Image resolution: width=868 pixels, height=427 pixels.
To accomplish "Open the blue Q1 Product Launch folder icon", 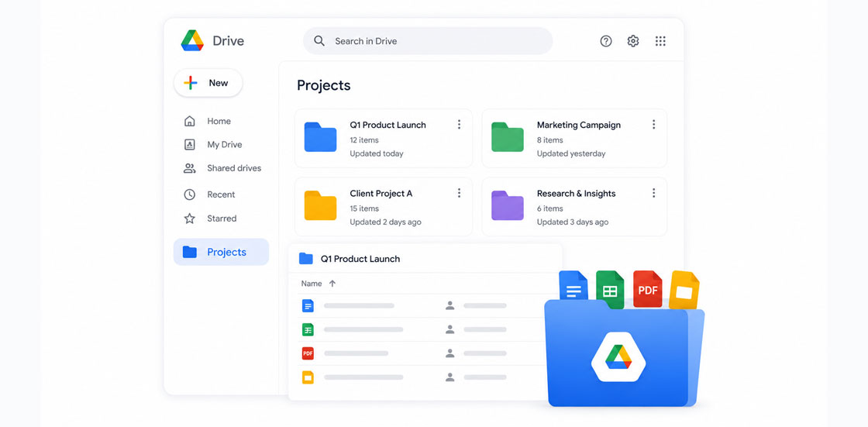I will [321, 137].
